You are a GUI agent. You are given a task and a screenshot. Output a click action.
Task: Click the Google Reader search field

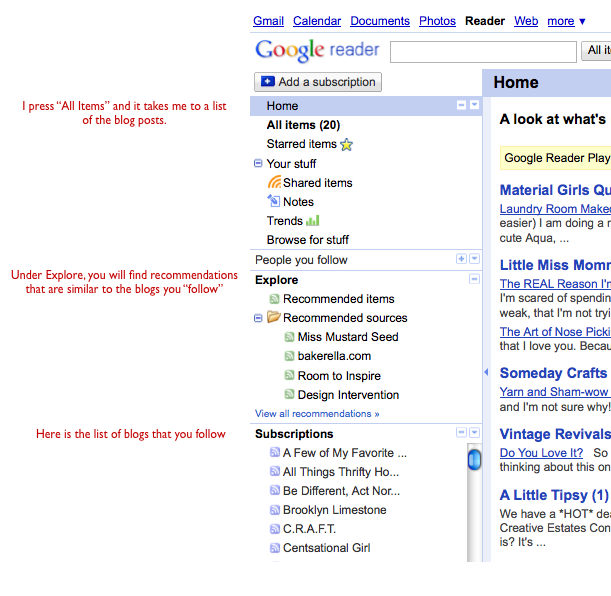pyautogui.click(x=483, y=52)
